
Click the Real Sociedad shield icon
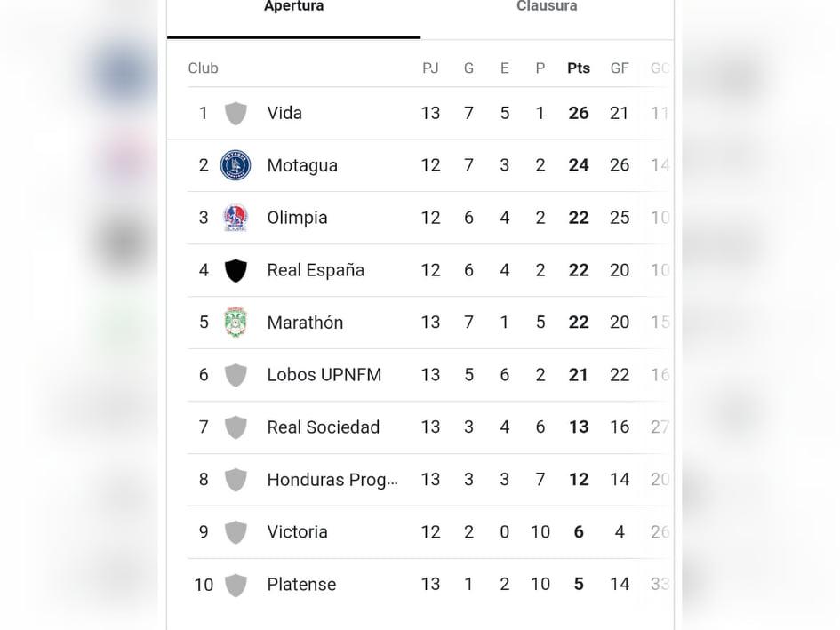236,427
